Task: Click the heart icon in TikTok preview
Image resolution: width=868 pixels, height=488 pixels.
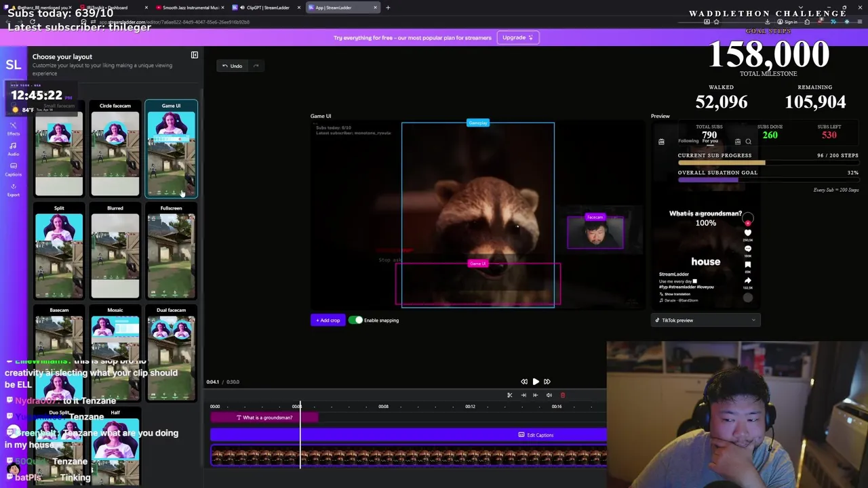Action: [748, 233]
